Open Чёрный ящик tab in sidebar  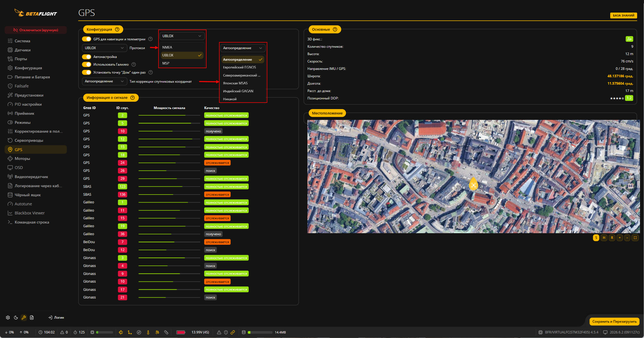36,195
